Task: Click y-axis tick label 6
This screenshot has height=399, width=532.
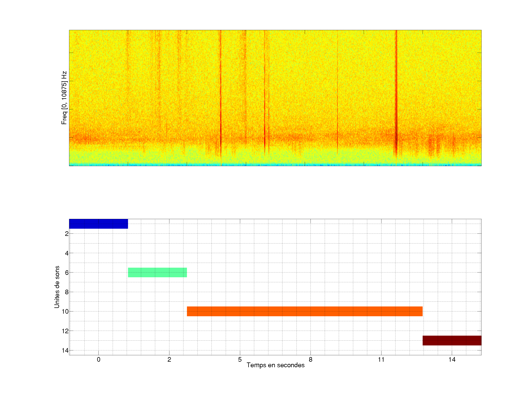Action: point(67,272)
